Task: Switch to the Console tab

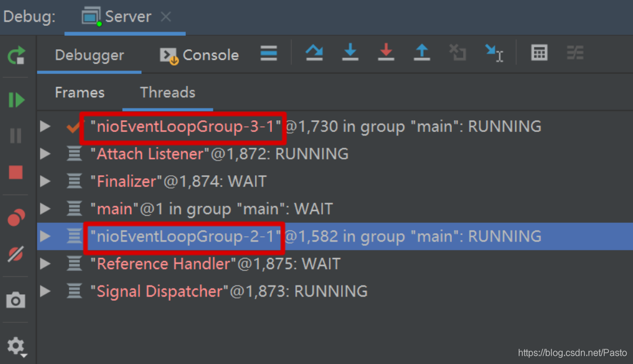Action: click(x=199, y=55)
